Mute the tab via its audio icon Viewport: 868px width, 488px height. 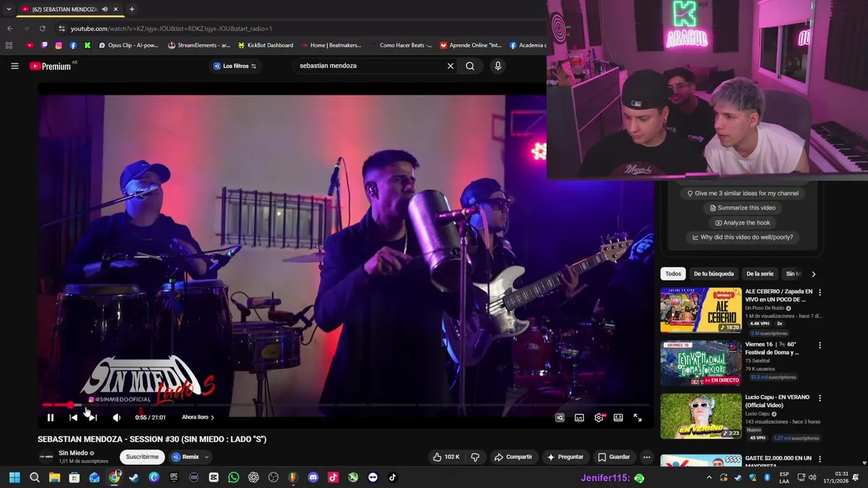tap(104, 9)
